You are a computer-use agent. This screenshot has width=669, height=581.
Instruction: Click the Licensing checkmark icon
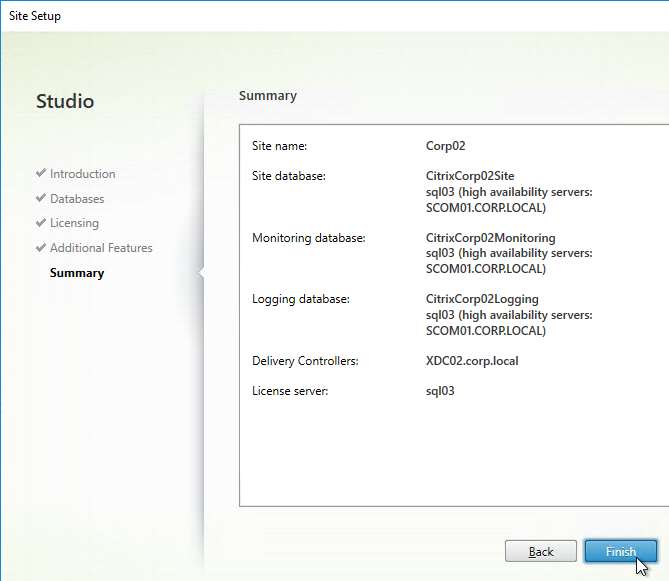pos(41,222)
